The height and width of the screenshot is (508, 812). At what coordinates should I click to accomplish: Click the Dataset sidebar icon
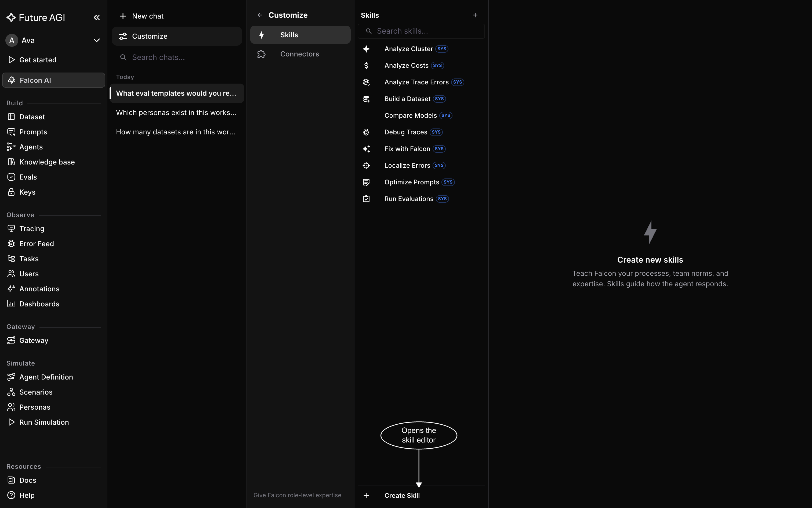(x=11, y=117)
